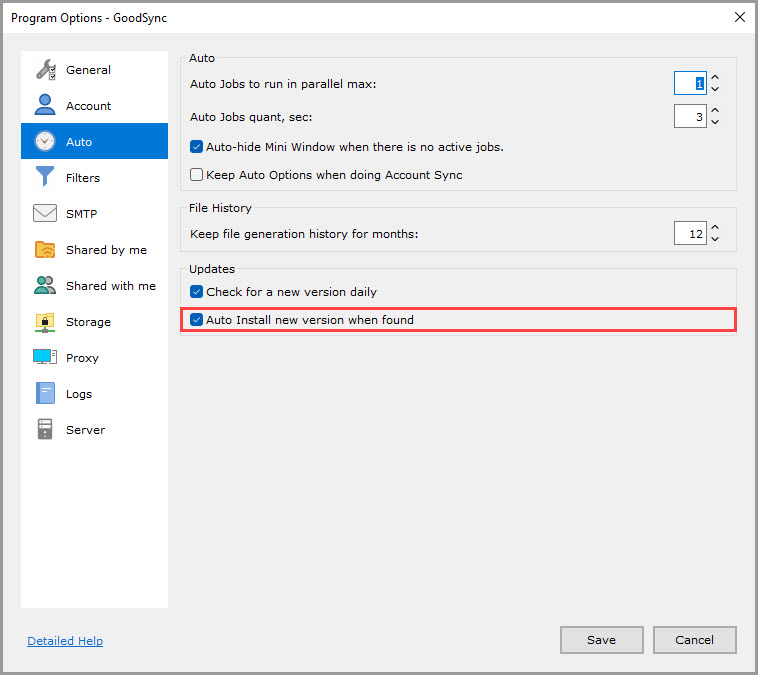Viewport: 758px width, 675px height.
Task: Decrease file history months value
Action: pos(715,239)
